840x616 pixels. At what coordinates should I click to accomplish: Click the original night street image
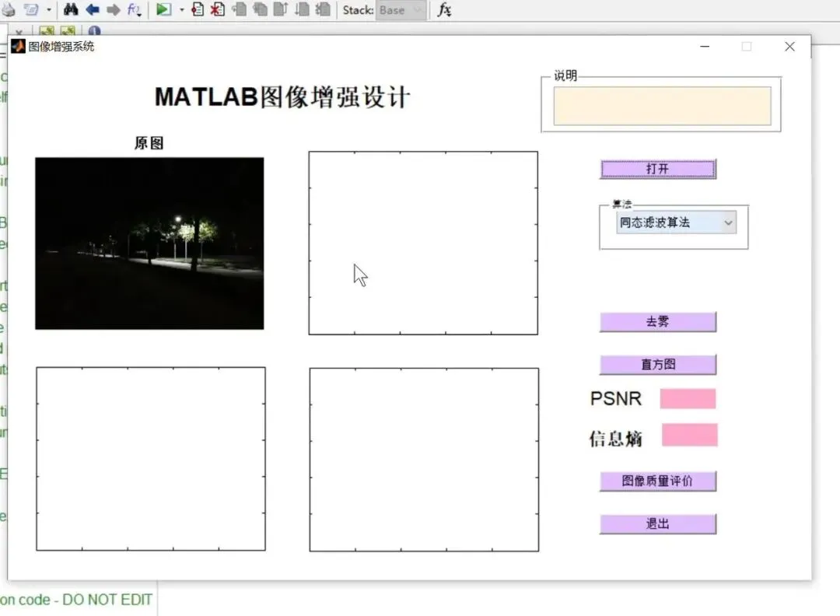[149, 243]
